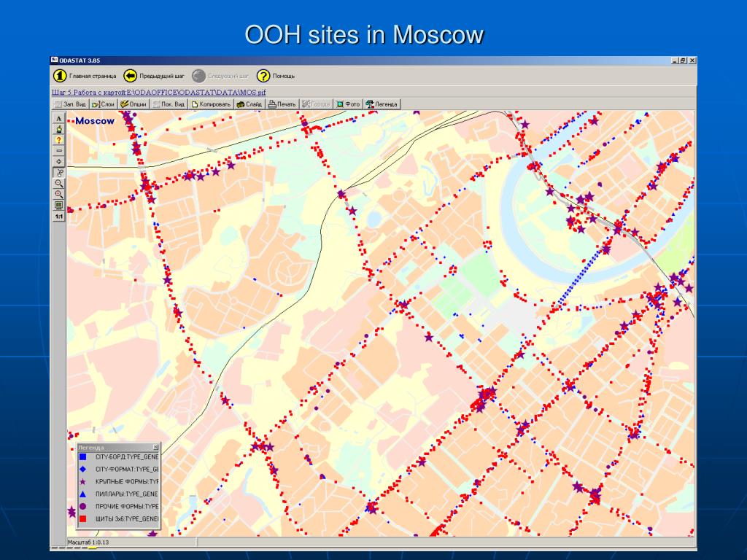Click the Печать print button
The image size is (747, 560).
point(282,104)
